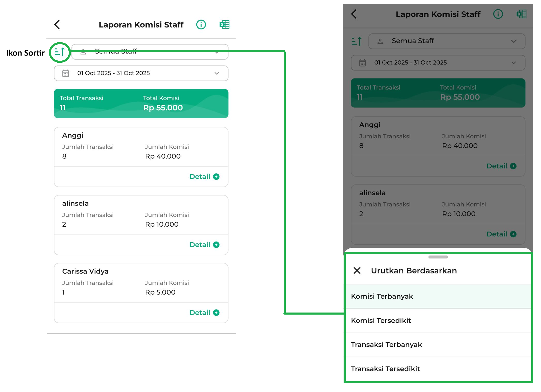
Task: Tap info icon on the right screen header
Action: tap(498, 14)
